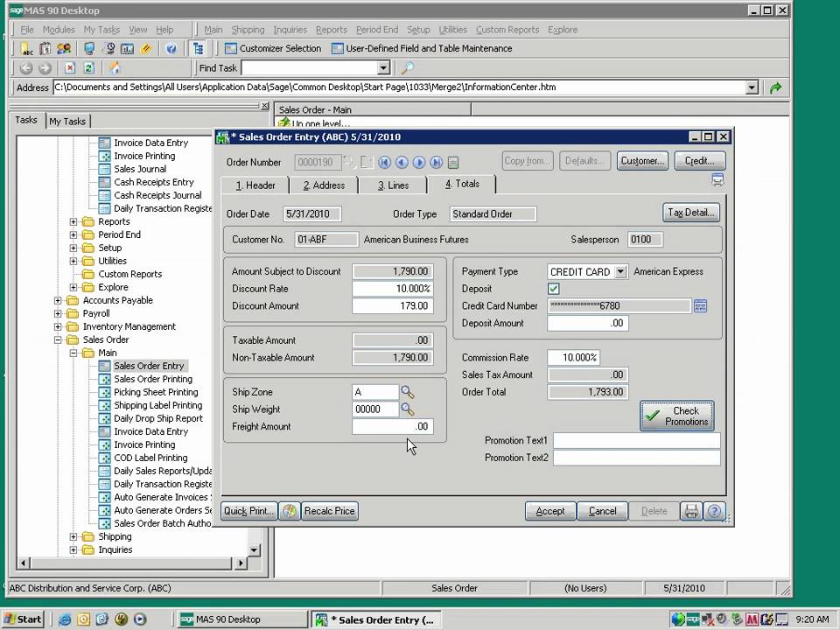Click the browser Forward arrow icon
Image resolution: width=840 pixels, height=630 pixels.
coord(45,68)
